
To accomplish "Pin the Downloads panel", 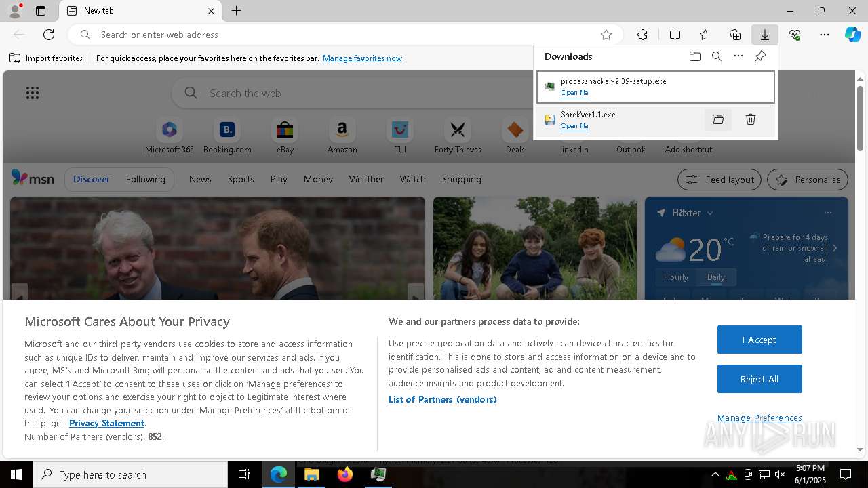I will [x=760, y=56].
